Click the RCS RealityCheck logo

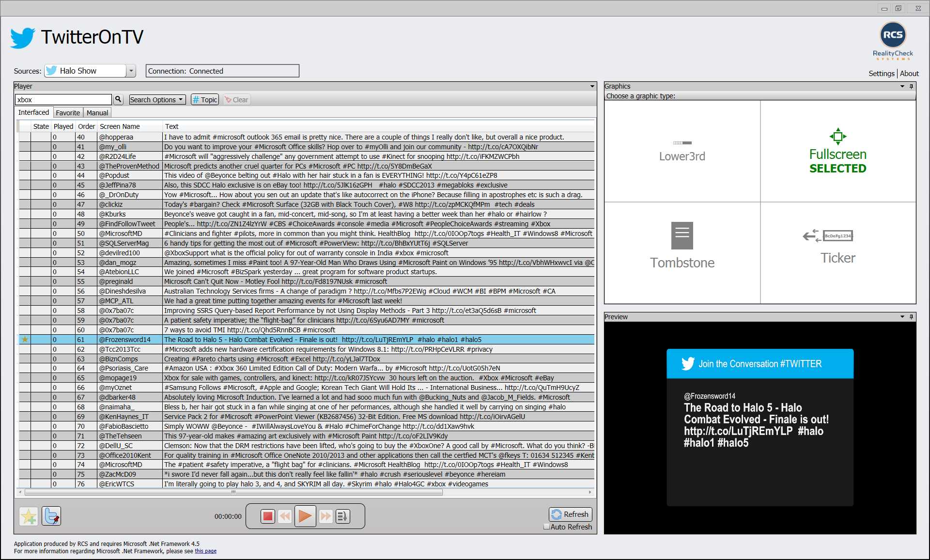(x=893, y=41)
